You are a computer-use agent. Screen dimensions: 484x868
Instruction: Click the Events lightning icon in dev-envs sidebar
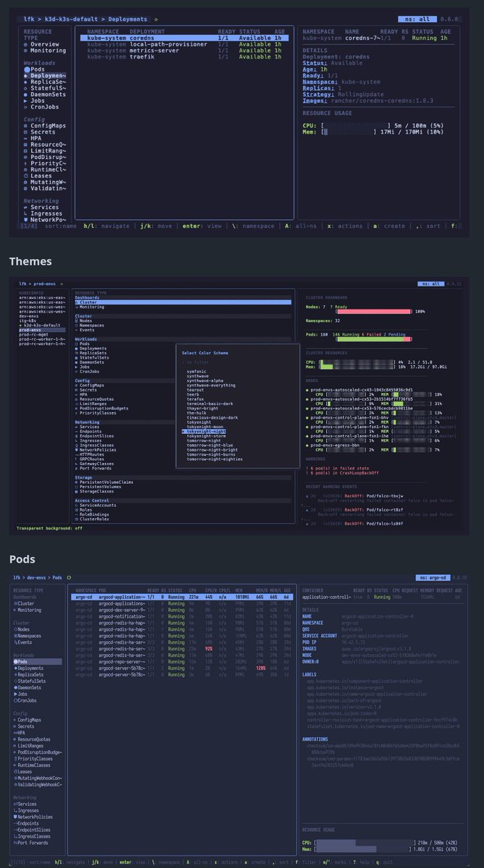point(14,642)
